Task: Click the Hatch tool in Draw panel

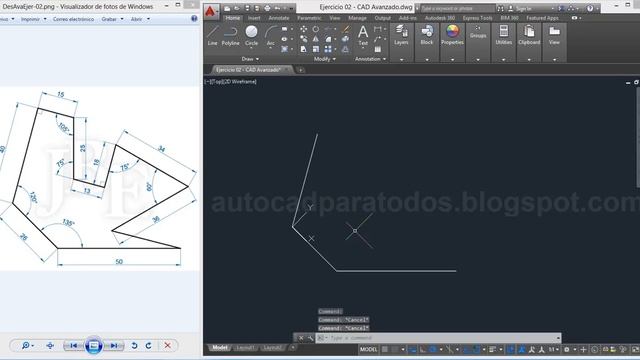Action: point(284,49)
